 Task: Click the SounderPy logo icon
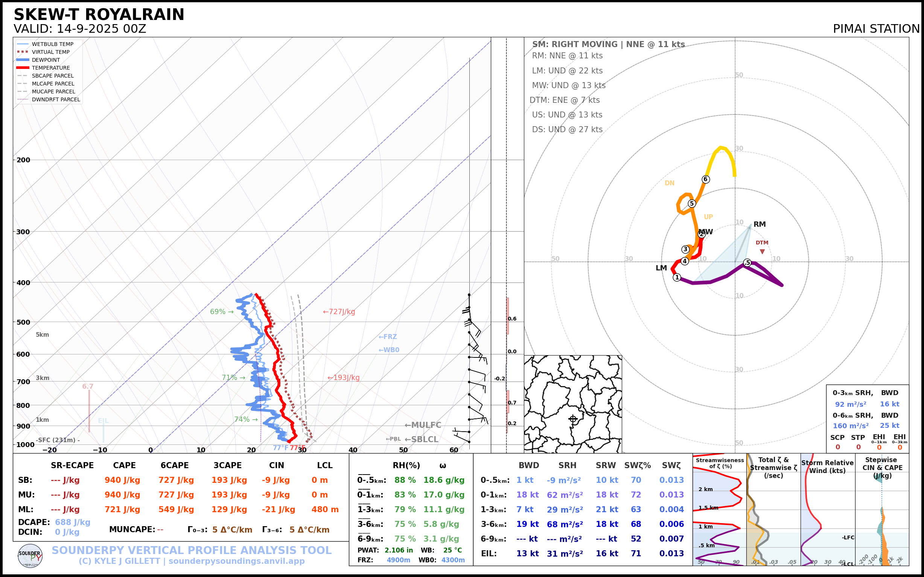click(x=30, y=556)
